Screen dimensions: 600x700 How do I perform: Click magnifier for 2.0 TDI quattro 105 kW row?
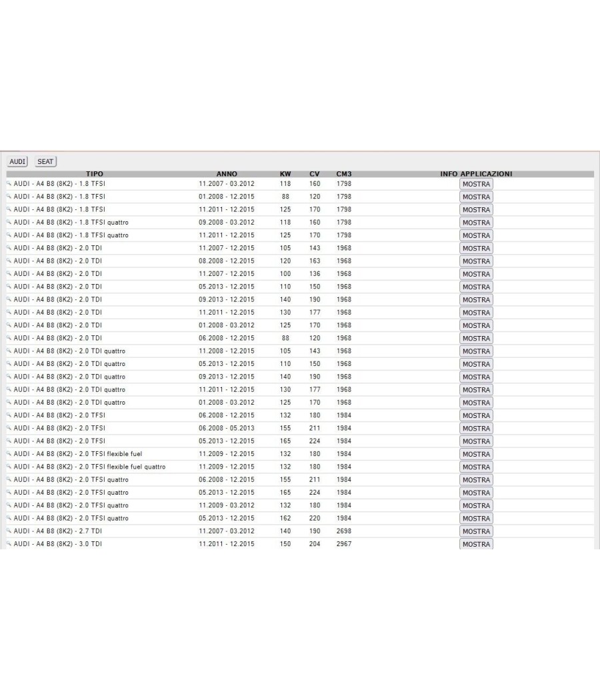(9, 351)
